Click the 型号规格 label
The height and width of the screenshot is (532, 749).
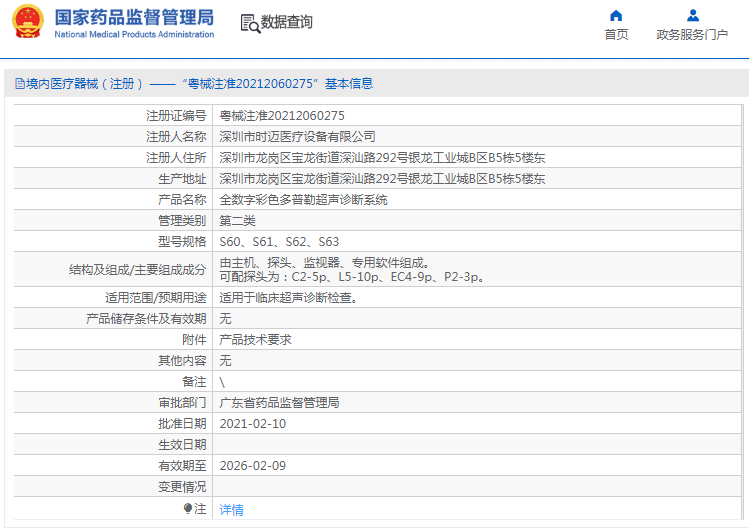[x=182, y=242]
